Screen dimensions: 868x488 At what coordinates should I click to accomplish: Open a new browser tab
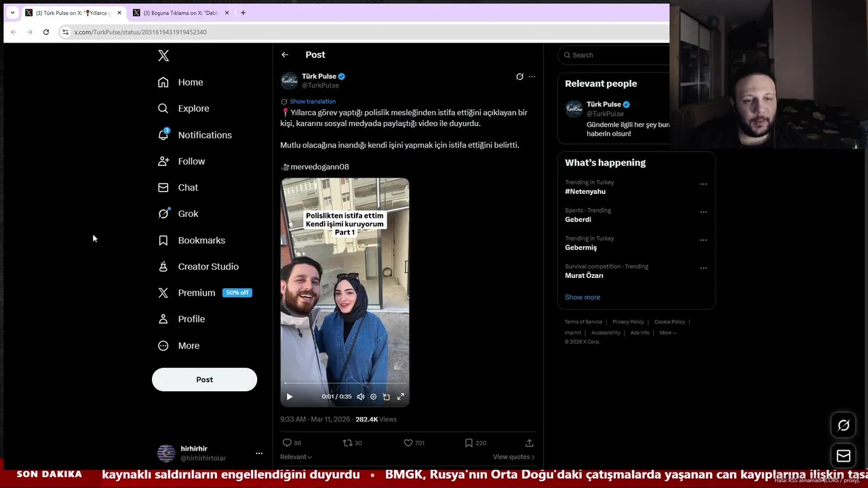[x=243, y=13]
